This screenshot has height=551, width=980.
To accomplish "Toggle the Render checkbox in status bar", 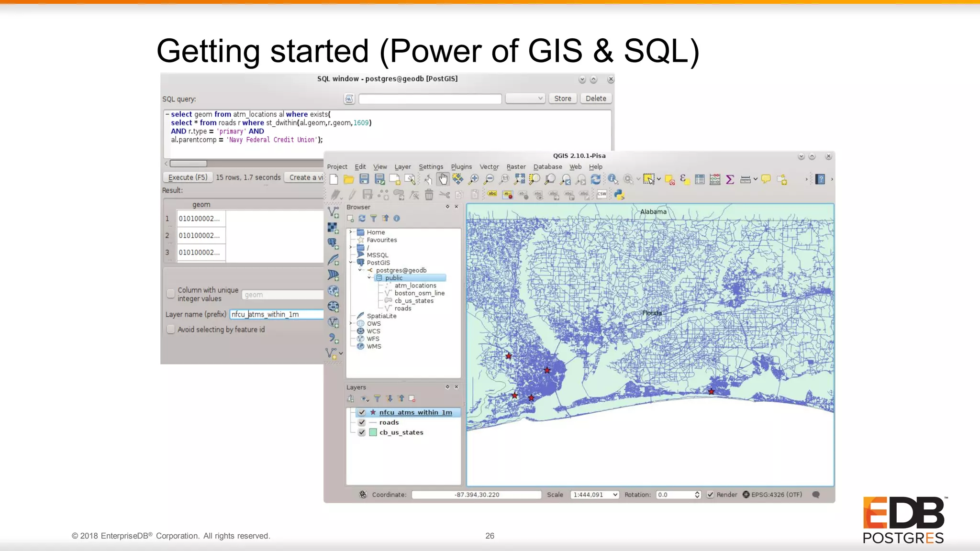I will click(x=711, y=495).
